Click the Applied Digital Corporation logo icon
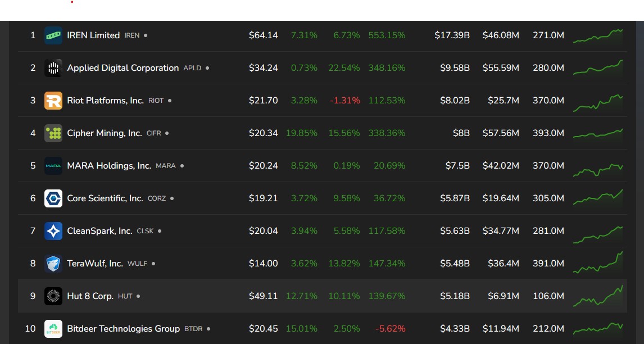The height and width of the screenshot is (344, 644). pyautogui.click(x=53, y=68)
